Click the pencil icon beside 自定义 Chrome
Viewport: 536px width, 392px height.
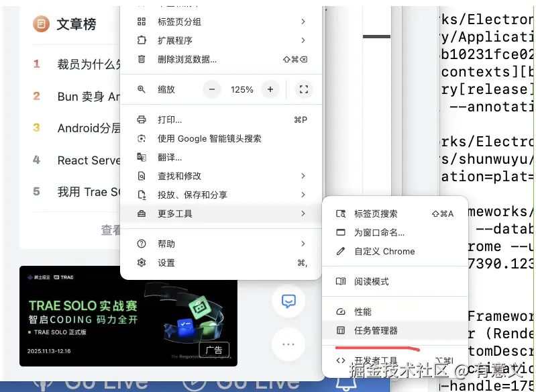(341, 252)
